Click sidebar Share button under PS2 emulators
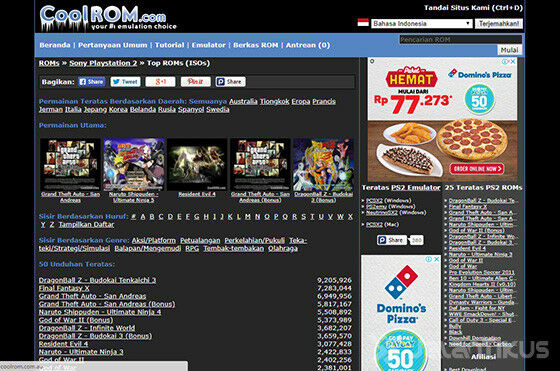The height and width of the screenshot is (371, 560). click(392, 240)
